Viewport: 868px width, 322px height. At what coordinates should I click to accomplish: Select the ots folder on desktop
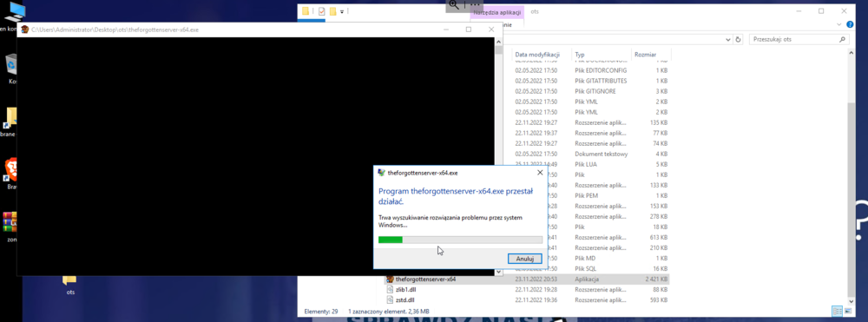(69, 283)
